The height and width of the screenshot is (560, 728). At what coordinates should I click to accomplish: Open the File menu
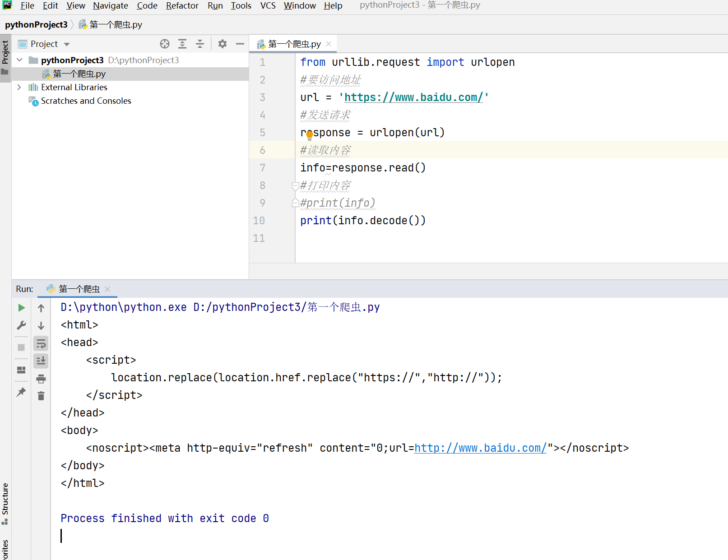(27, 5)
